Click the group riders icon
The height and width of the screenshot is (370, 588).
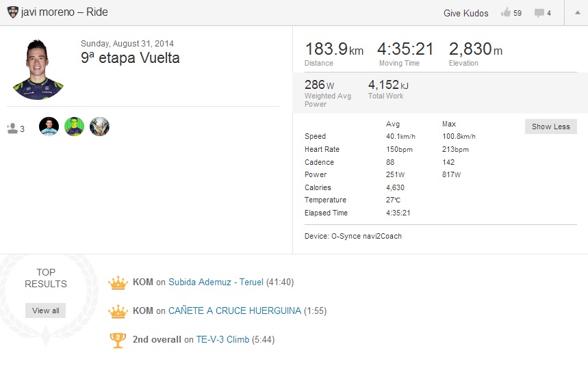tap(12, 128)
